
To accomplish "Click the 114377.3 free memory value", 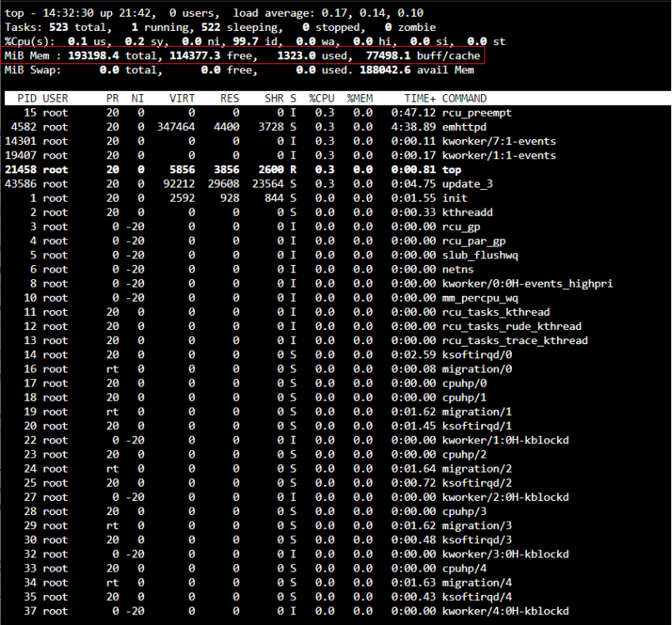I will click(194, 56).
